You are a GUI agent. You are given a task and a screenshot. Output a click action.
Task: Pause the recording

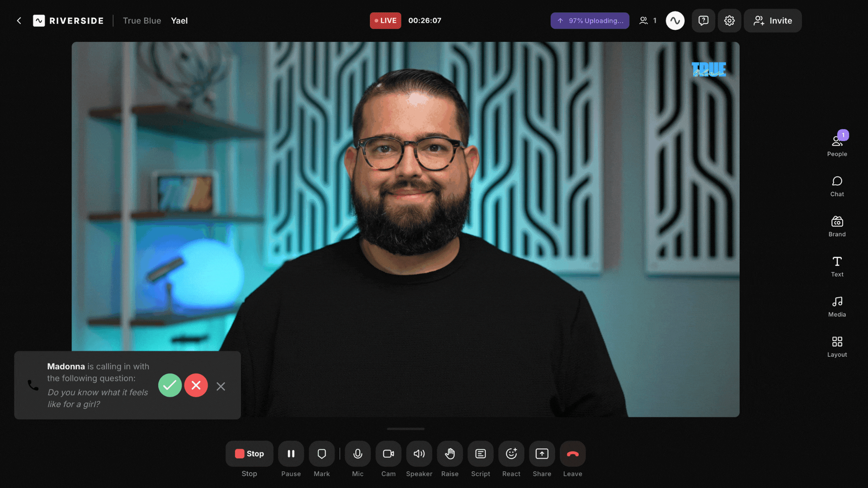pyautogui.click(x=291, y=454)
